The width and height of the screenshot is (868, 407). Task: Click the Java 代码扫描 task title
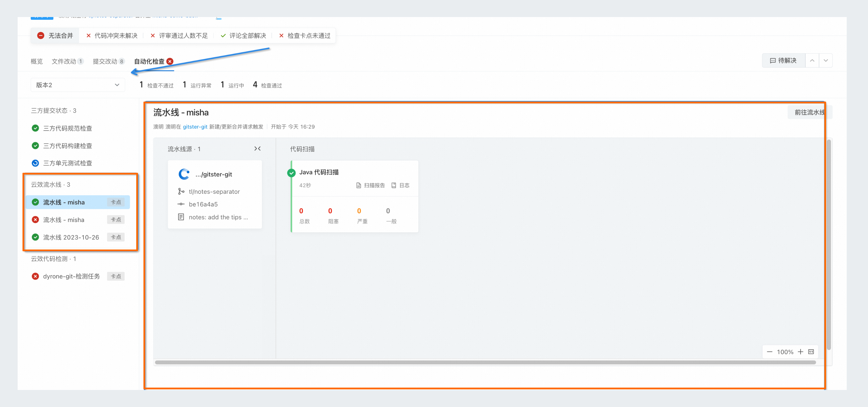tap(319, 172)
